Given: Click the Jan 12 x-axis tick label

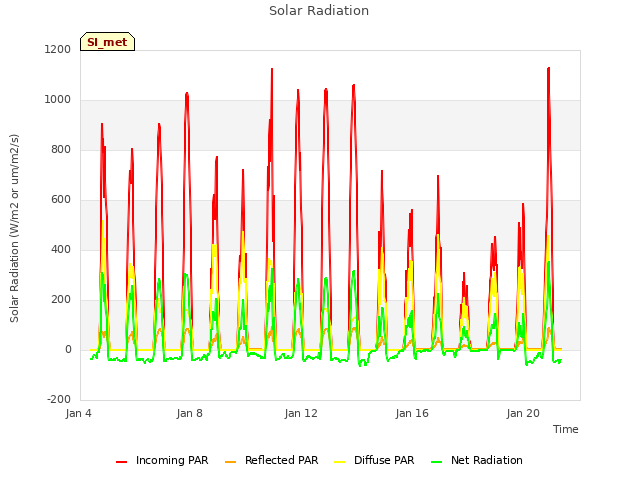Looking at the screenshot, I should [x=301, y=413].
